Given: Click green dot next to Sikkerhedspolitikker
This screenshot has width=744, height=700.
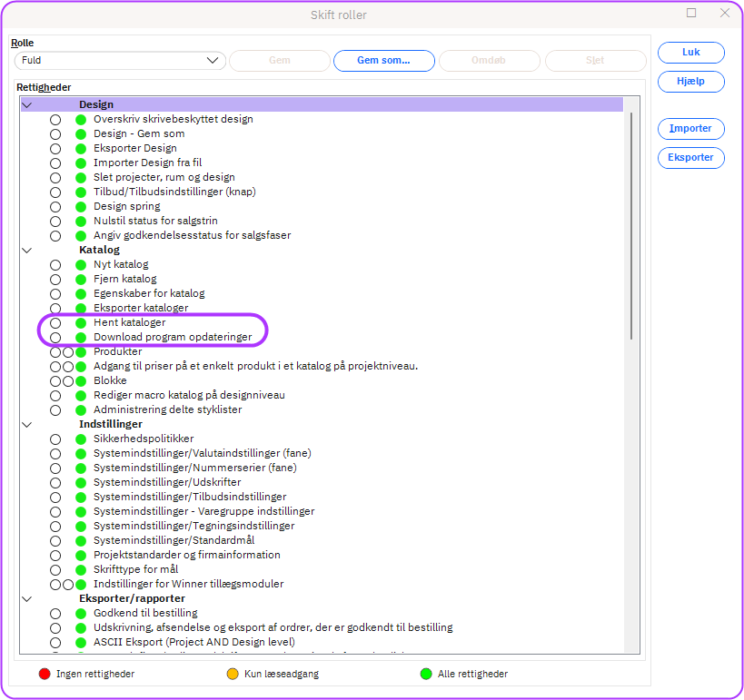Looking at the screenshot, I should pos(81,439).
